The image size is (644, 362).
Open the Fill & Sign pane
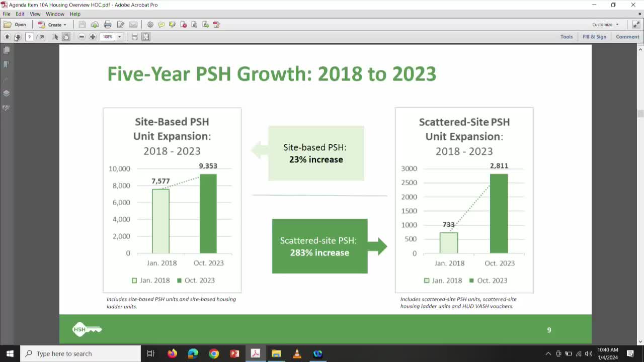594,37
